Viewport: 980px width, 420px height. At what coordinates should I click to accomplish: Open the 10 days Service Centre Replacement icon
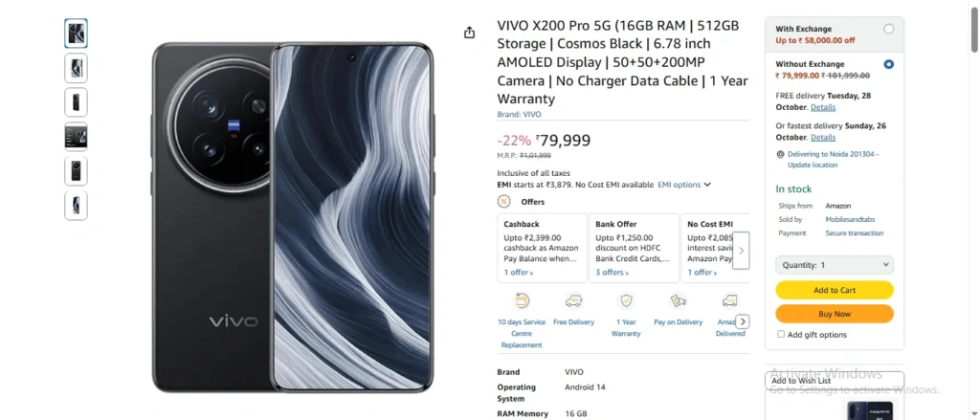tap(522, 300)
